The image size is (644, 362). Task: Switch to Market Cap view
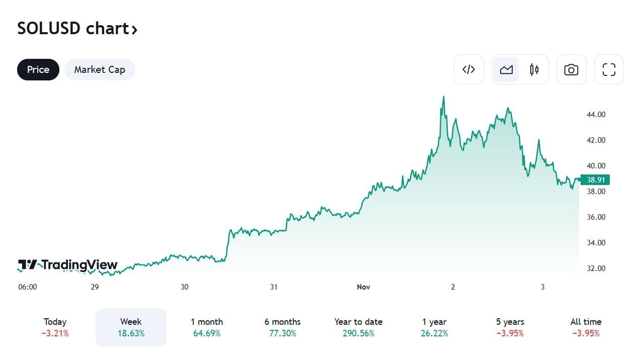[100, 69]
